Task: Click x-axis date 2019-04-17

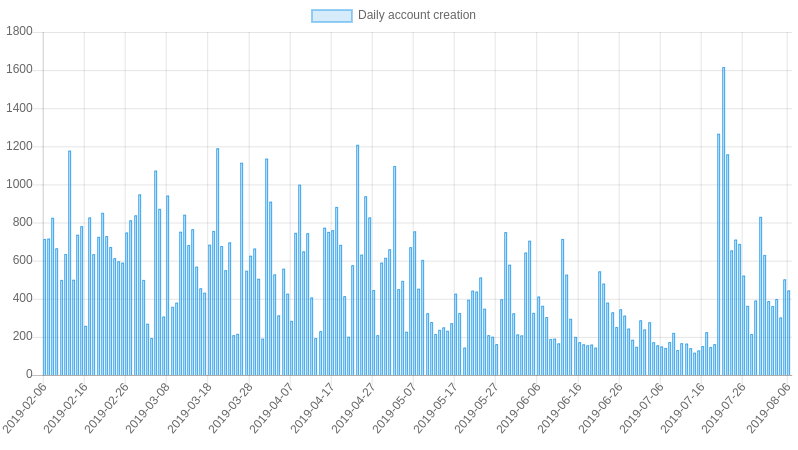Action: [x=314, y=408]
